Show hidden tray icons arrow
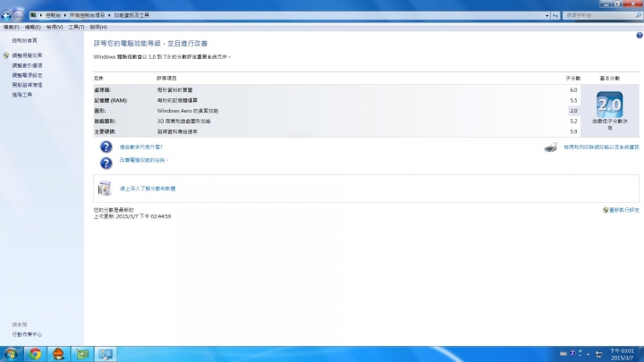 tap(589, 354)
